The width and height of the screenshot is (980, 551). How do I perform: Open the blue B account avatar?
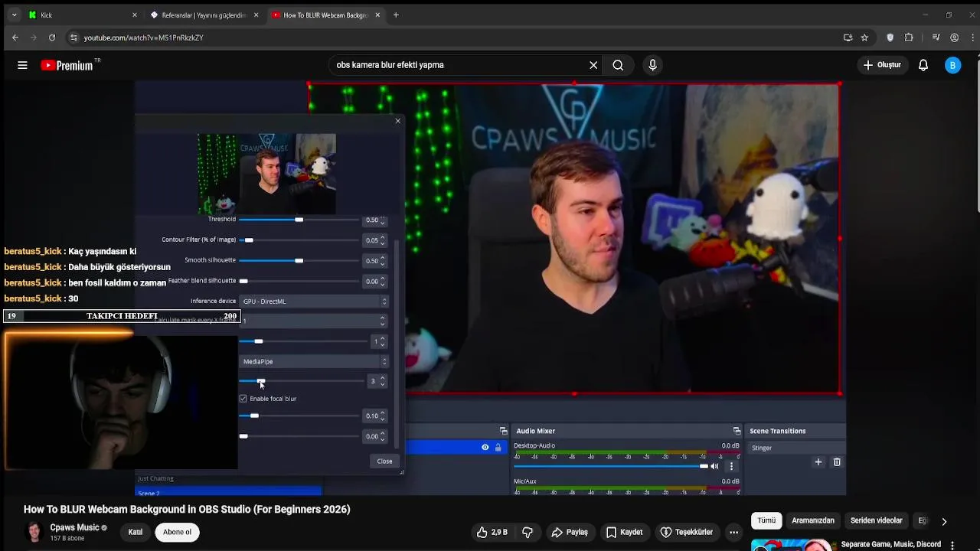tap(952, 65)
